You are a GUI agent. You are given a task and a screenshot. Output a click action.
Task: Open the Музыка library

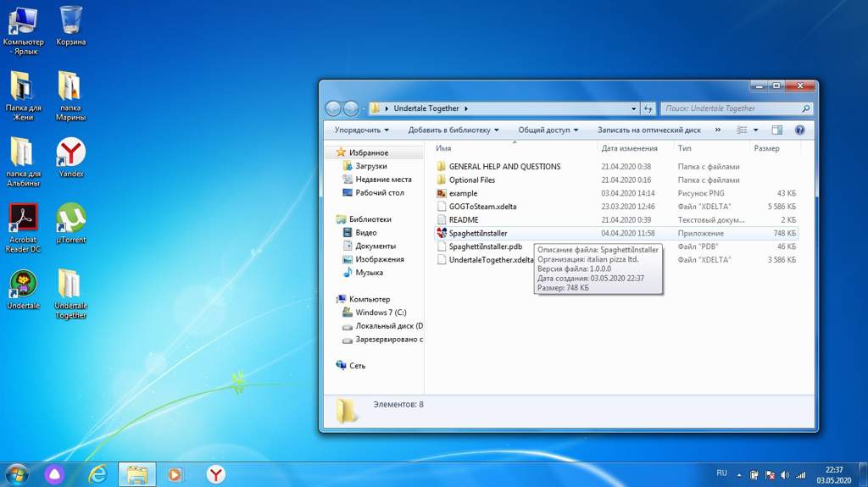tap(369, 272)
